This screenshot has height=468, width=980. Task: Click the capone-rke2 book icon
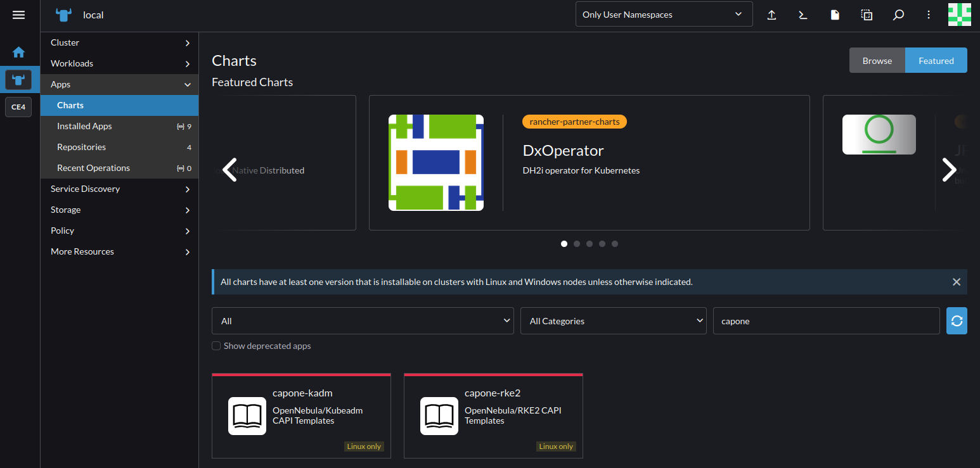(x=439, y=416)
